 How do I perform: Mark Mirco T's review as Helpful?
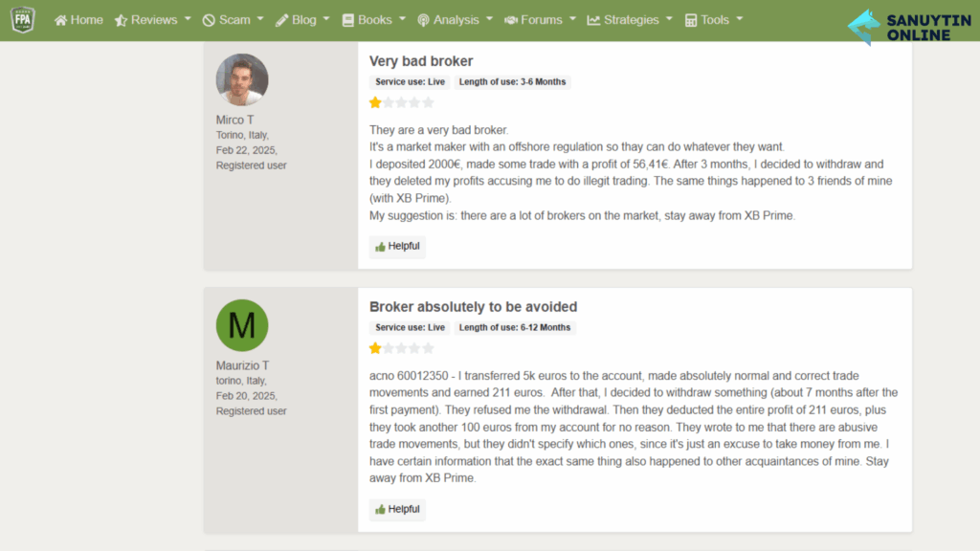coord(397,246)
